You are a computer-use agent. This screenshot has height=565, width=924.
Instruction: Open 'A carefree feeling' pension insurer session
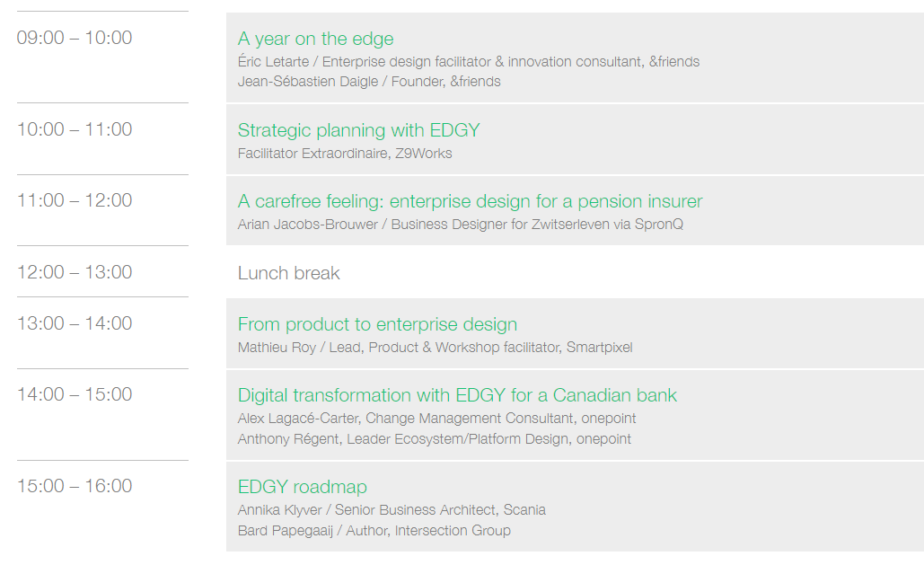tap(470, 201)
